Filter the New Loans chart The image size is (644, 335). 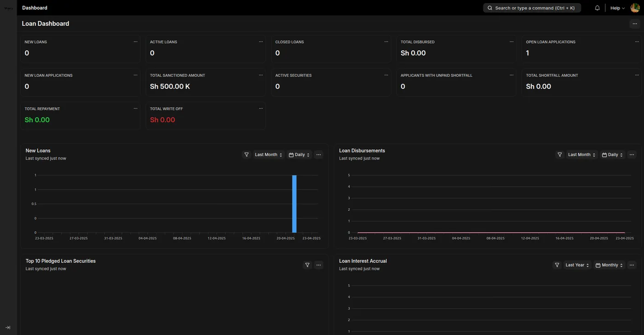(247, 155)
